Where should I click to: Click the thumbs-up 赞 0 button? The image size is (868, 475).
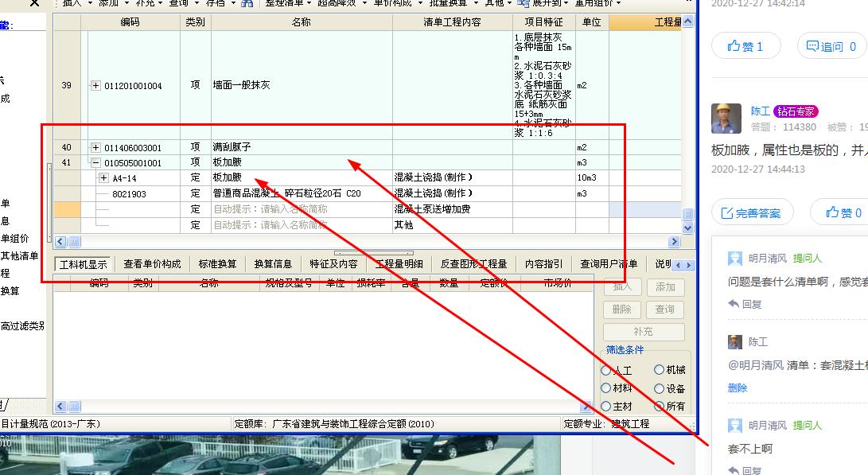[x=843, y=212]
